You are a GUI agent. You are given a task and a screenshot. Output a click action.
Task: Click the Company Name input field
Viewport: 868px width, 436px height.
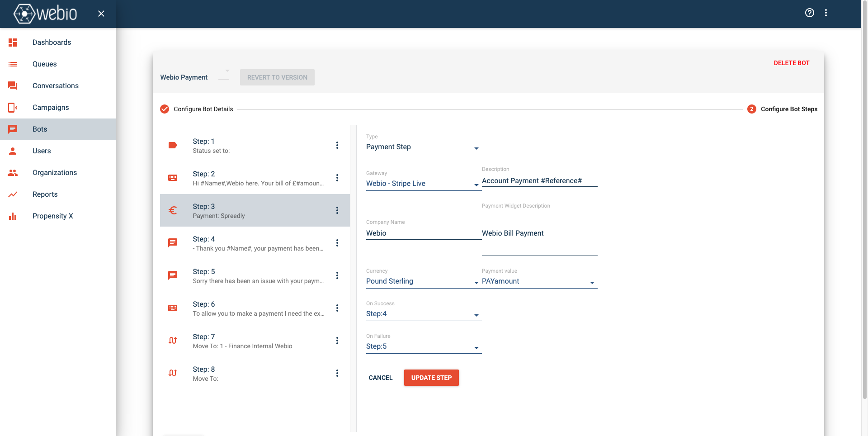(424, 233)
